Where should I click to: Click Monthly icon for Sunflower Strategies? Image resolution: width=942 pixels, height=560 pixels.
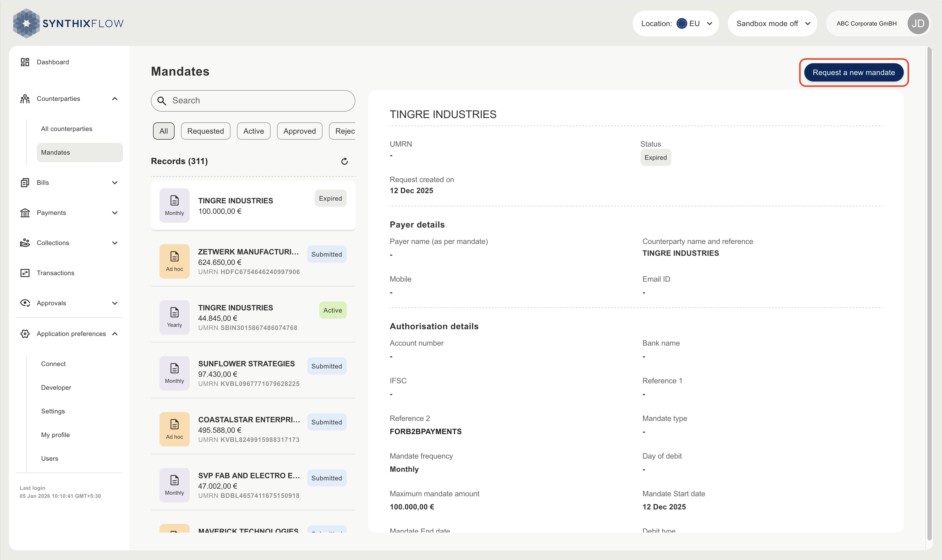[x=174, y=373]
